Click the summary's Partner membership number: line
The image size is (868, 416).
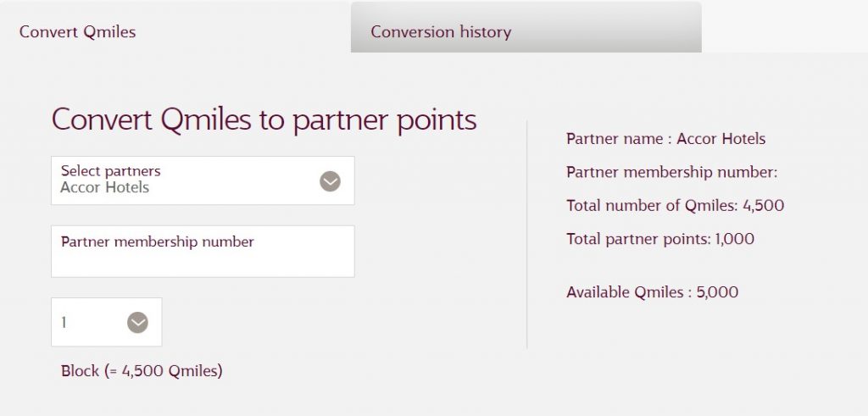(672, 173)
